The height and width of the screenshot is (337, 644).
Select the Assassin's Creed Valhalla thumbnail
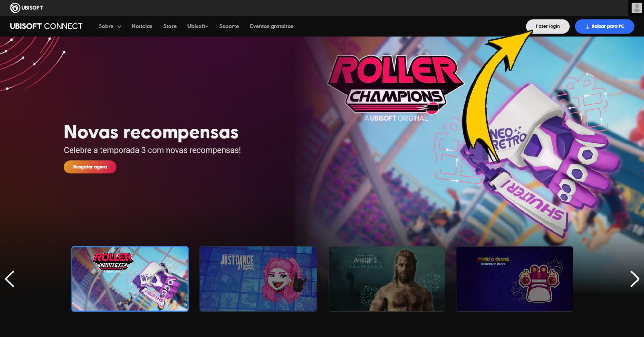pos(386,279)
